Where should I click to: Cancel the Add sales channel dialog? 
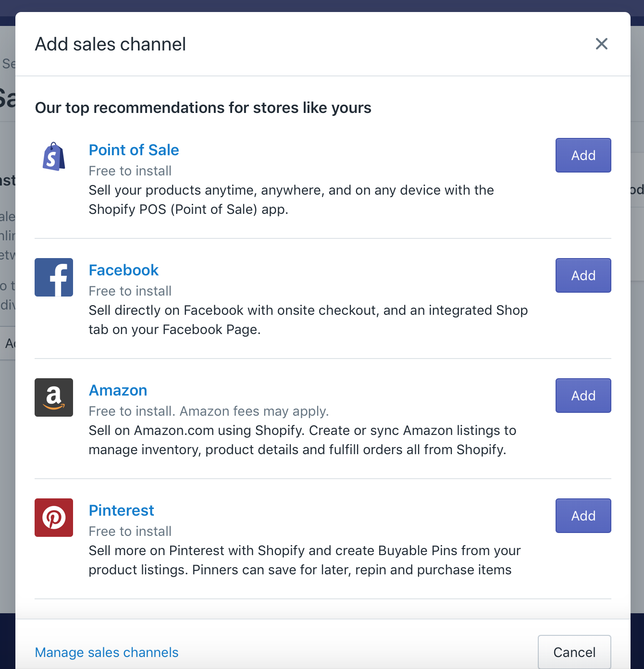point(574,652)
